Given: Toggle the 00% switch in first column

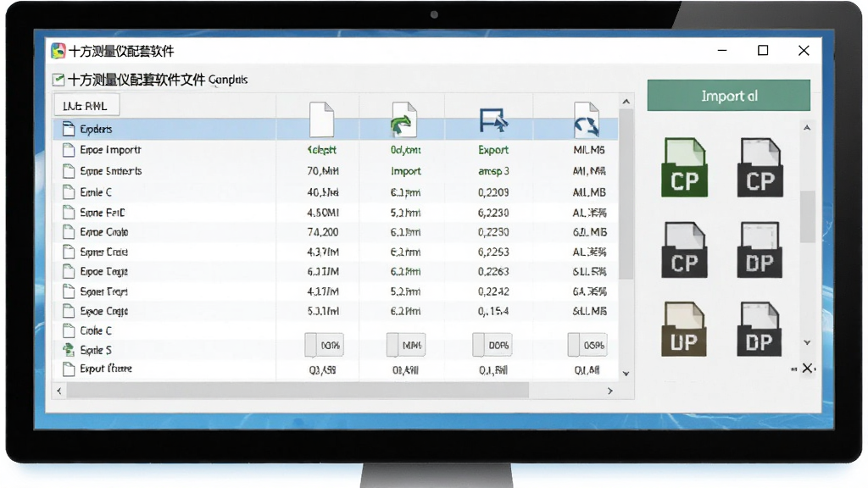Looking at the screenshot, I should (x=324, y=346).
